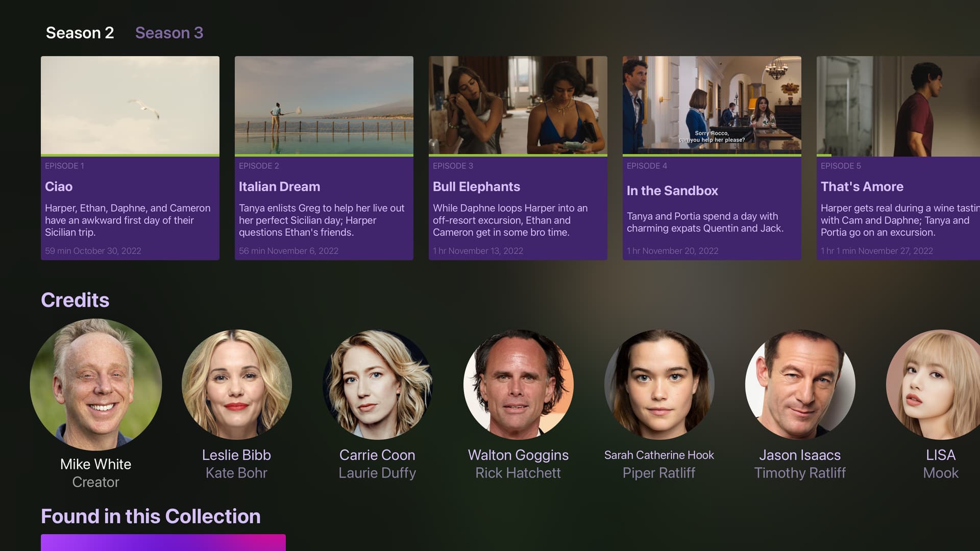Click Episode 4's green progress bar
This screenshot has width=980, height=551.
pos(712,155)
